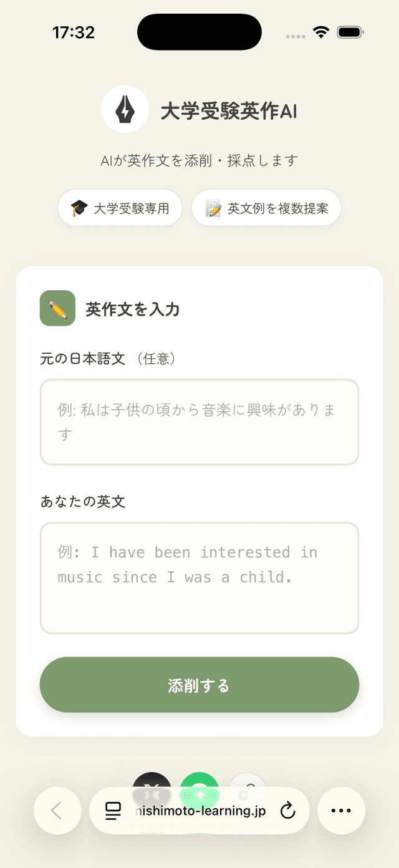
Task: Select the 大学受験専用 badge
Action: coord(120,207)
